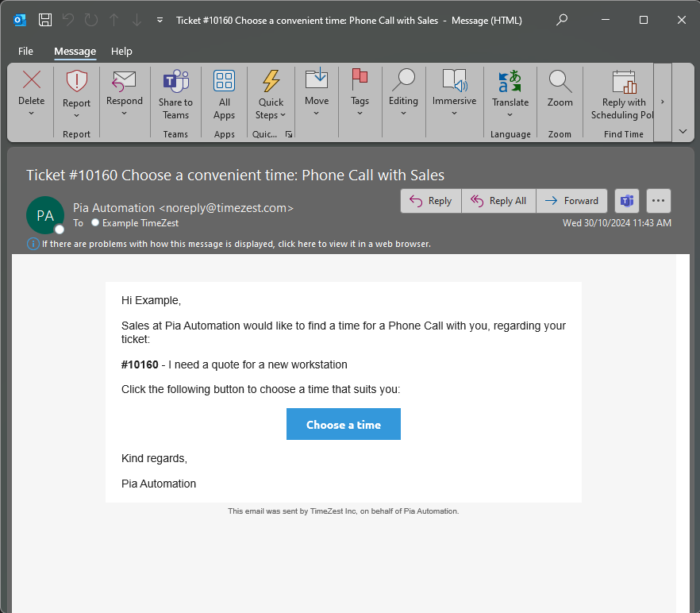Click the Respond envelope icon
700x613 pixels.
point(124,81)
